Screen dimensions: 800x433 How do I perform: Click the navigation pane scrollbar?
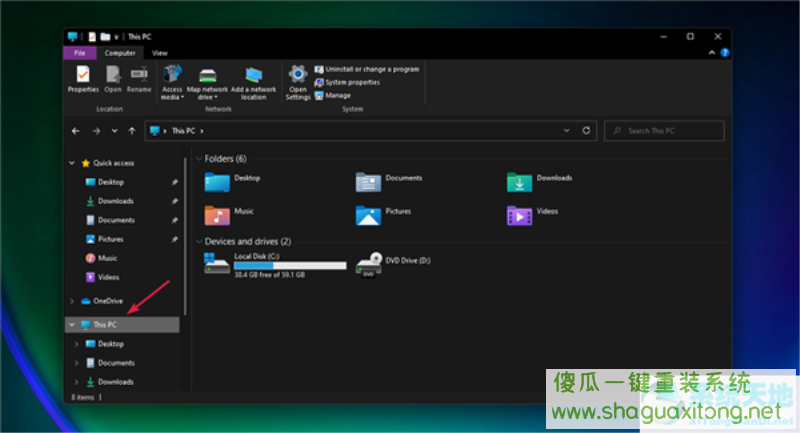[185, 237]
